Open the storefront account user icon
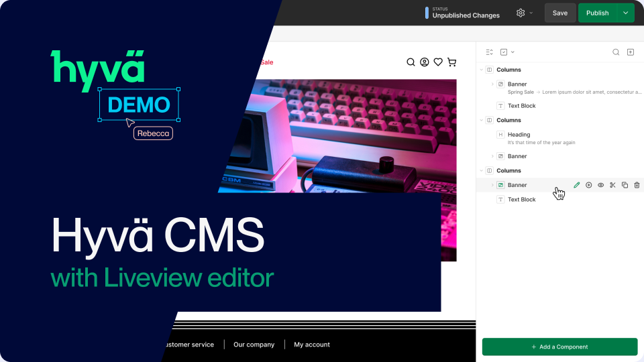Image resolution: width=644 pixels, height=362 pixels. click(424, 62)
